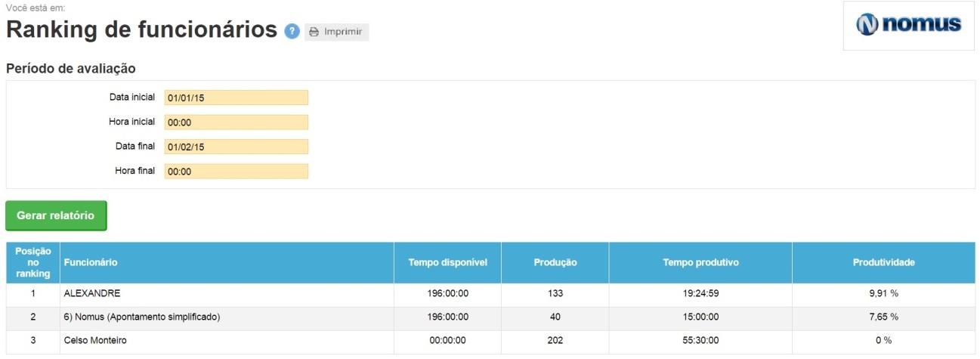The image size is (980, 359).
Task: Focus the Data final date field
Action: click(x=236, y=147)
